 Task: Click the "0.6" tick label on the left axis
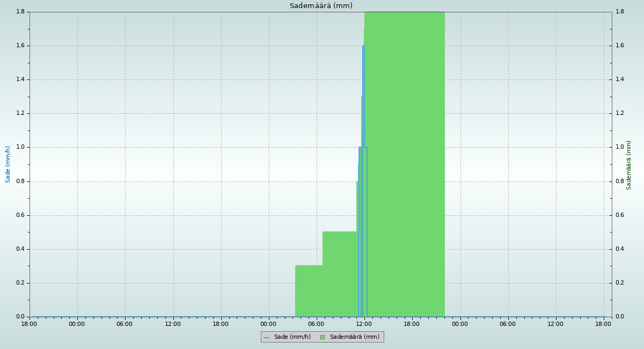tap(20, 215)
